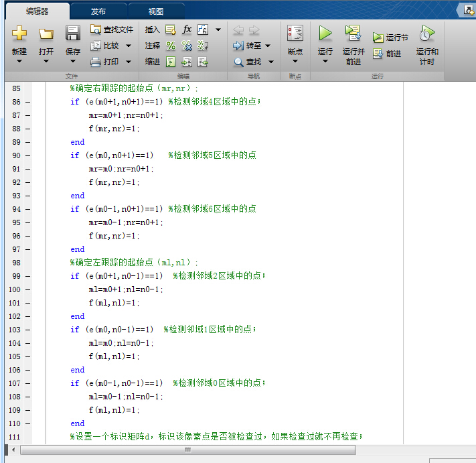The height and width of the screenshot is (463, 476).
Task: Click the fixed-point data icon in insert row
Action: point(203,29)
